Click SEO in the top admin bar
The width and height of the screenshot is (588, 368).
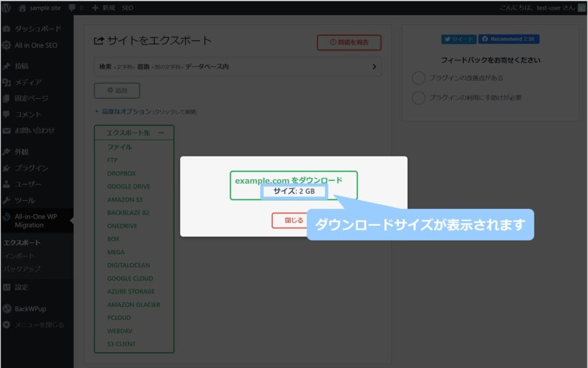tap(127, 7)
